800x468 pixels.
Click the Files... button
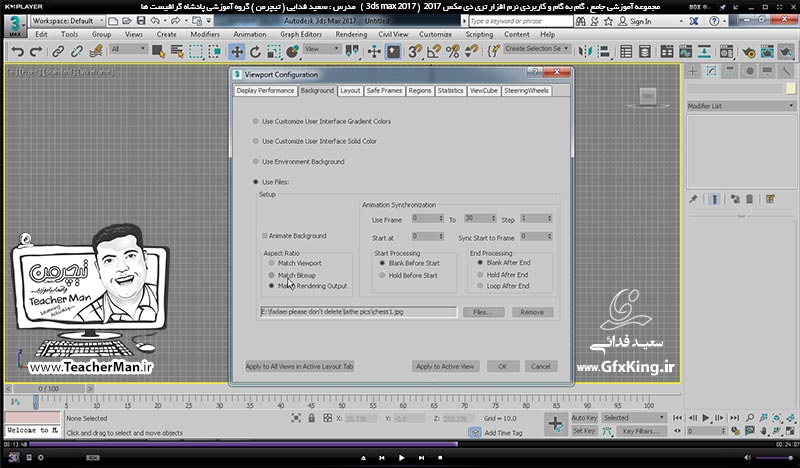(483, 312)
